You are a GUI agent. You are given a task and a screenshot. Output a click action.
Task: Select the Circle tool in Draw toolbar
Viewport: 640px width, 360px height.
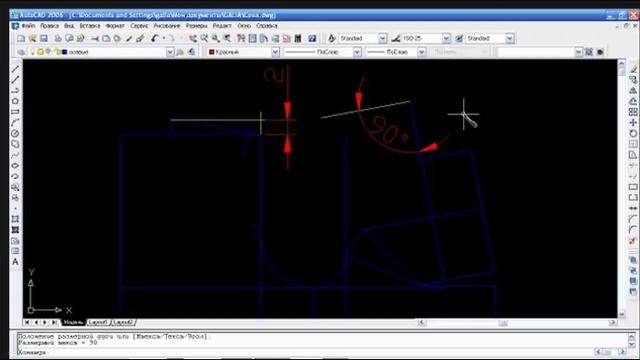tap(15, 133)
